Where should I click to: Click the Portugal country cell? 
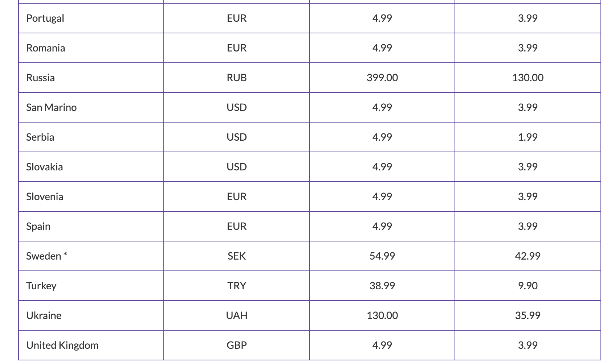point(45,18)
